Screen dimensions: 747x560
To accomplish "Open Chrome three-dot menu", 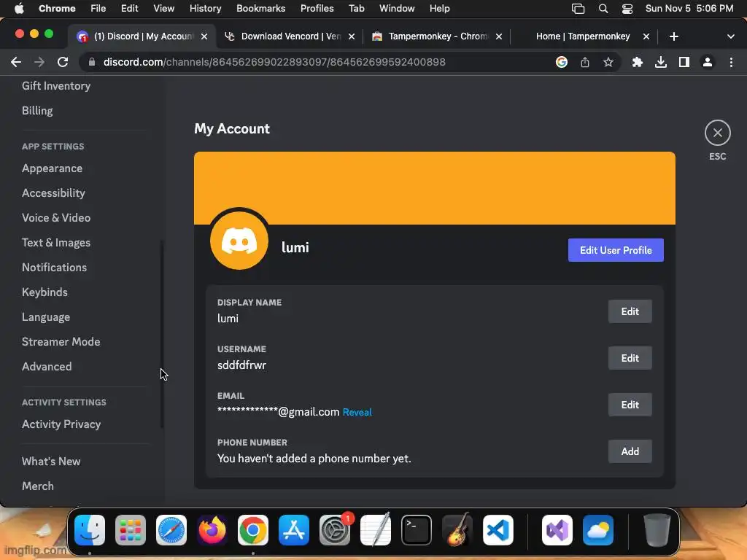I will point(731,62).
